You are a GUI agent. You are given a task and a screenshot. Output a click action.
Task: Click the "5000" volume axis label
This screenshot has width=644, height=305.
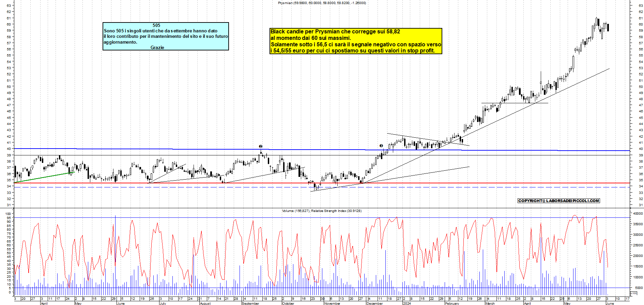[x=638, y=288]
